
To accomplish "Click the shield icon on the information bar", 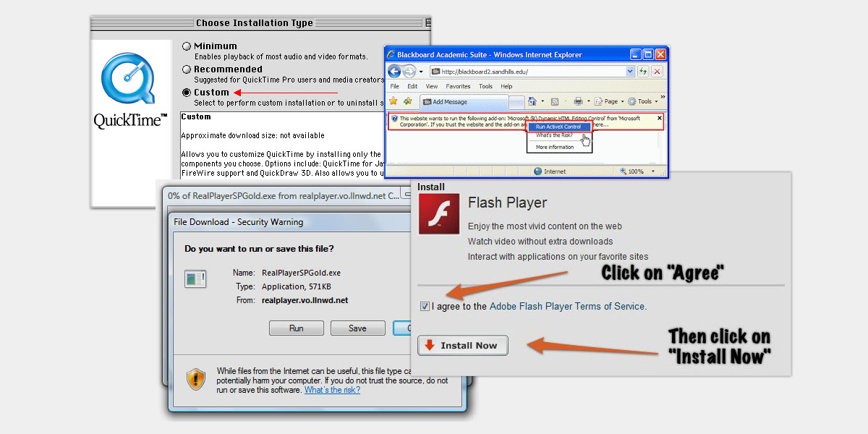I will (394, 118).
